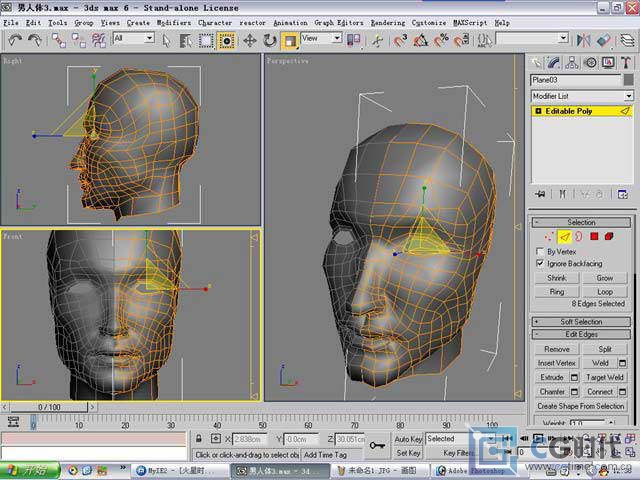Screen dimensions: 640x480
Task: Toggle the Spinner Snap tool
Action: pyautogui.click(x=461, y=40)
